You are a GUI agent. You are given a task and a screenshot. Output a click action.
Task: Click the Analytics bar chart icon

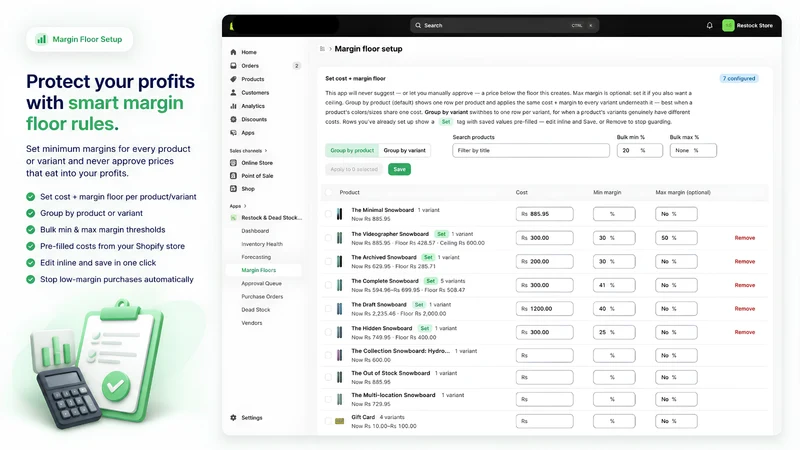[x=233, y=106]
